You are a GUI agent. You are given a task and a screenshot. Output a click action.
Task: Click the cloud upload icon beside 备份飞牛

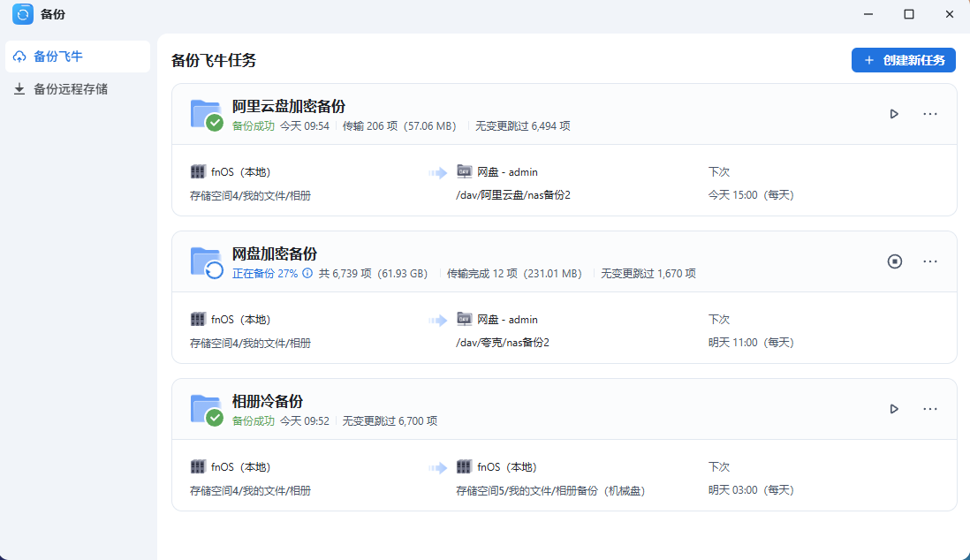point(19,57)
